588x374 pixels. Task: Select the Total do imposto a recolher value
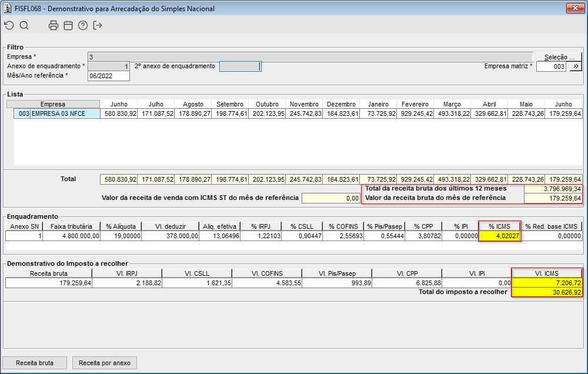[x=547, y=292]
